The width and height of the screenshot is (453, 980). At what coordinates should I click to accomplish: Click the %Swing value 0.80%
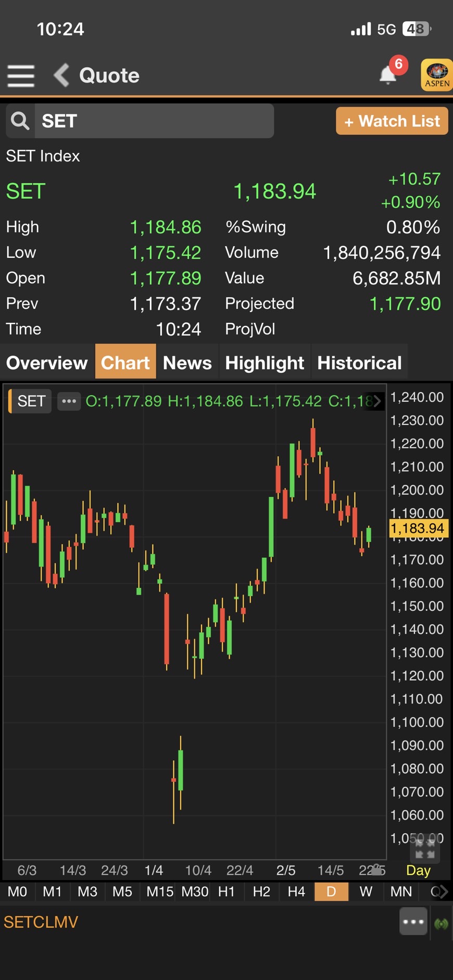tap(413, 227)
